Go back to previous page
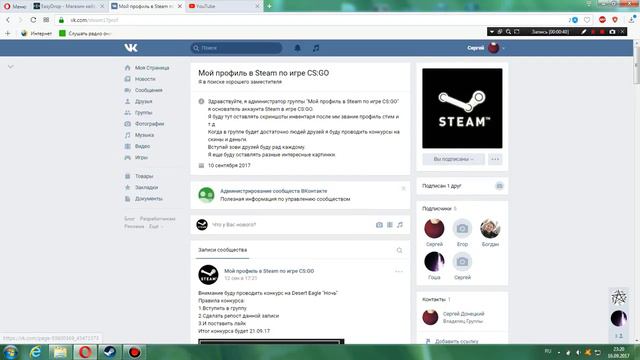This screenshot has height=360, width=640. [x=8, y=20]
